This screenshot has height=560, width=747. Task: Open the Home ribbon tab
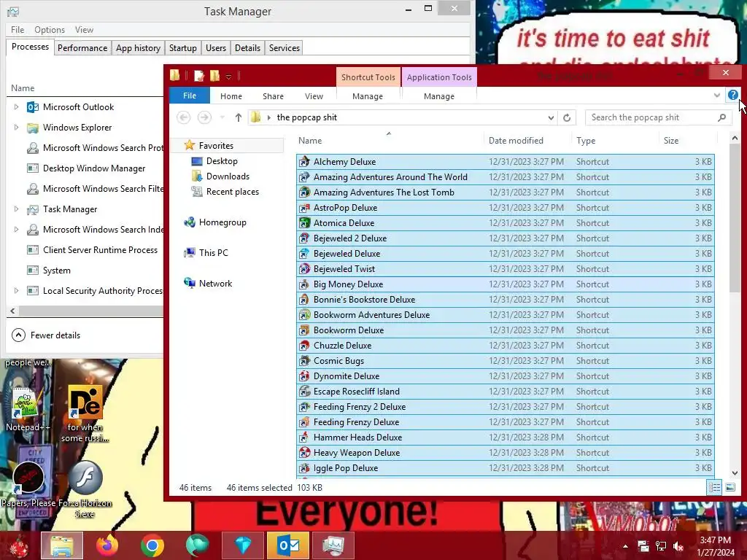coord(231,96)
